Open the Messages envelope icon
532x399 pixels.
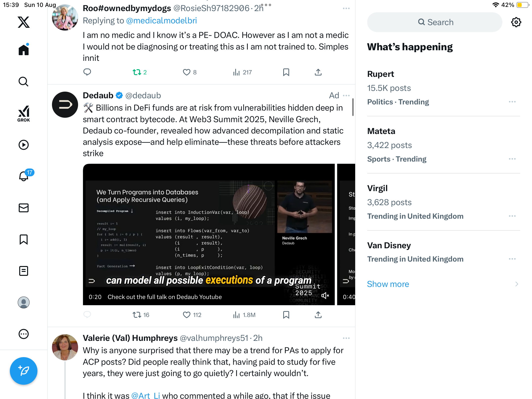[x=24, y=208]
